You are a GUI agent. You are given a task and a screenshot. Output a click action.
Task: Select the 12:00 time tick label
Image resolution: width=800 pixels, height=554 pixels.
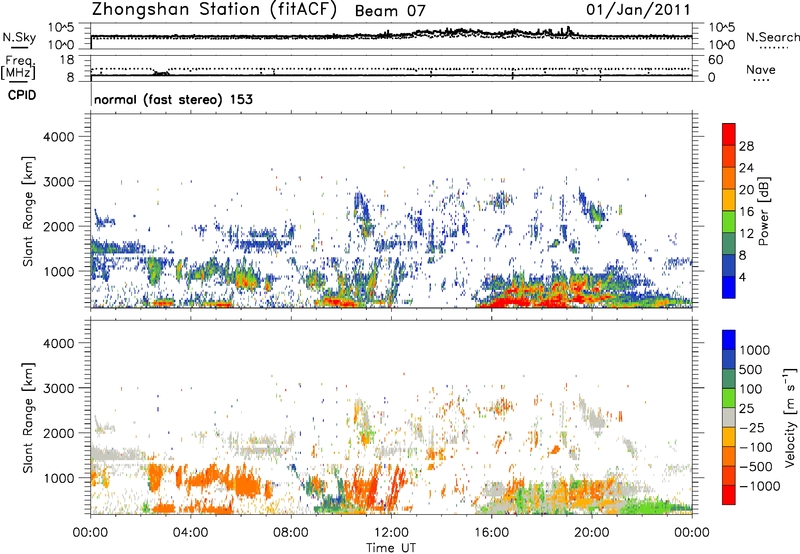click(x=391, y=533)
